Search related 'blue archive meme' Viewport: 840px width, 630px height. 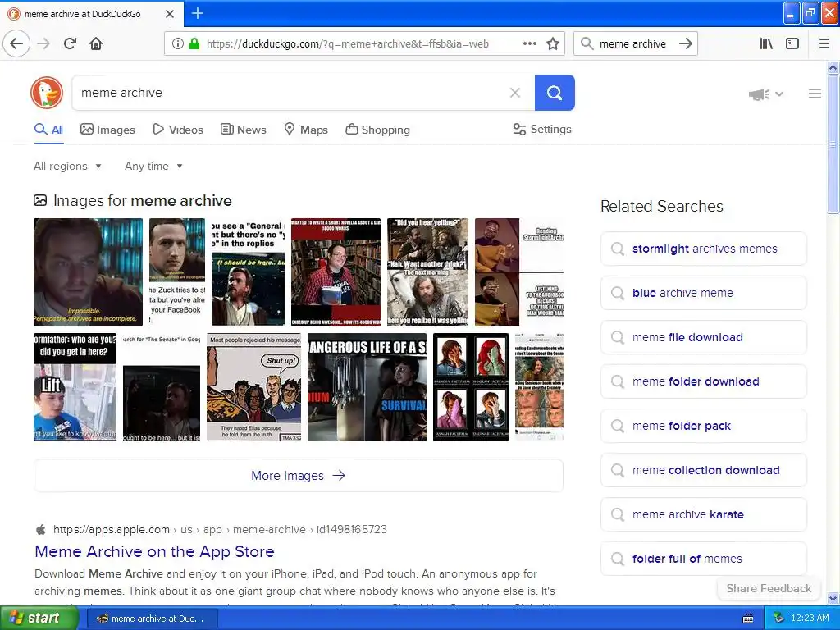pos(703,293)
